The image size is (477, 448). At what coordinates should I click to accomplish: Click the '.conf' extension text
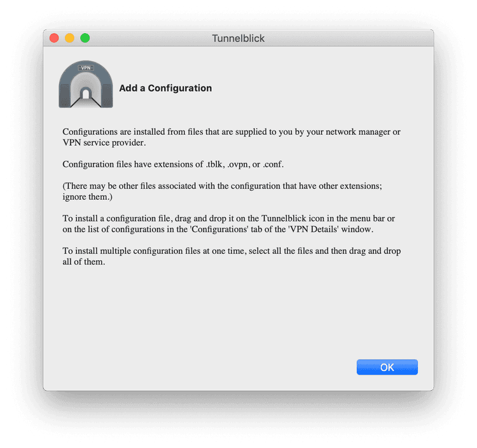click(x=273, y=164)
